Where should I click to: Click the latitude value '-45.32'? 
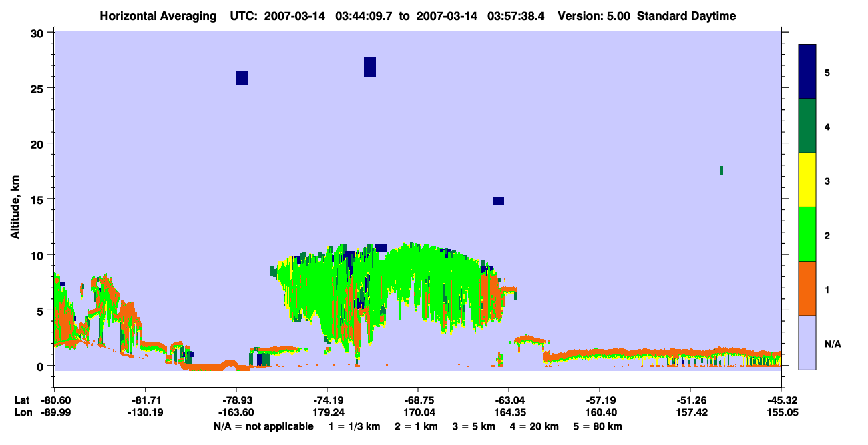click(781, 400)
